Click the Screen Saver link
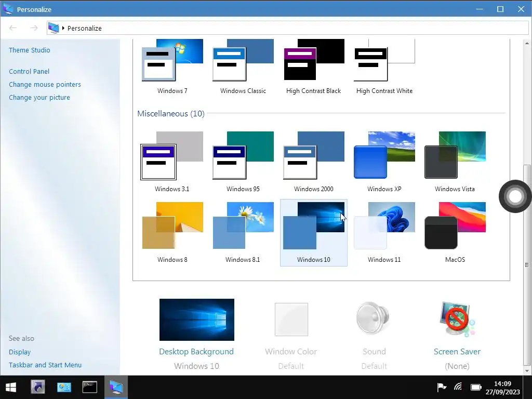The height and width of the screenshot is (399, 532). [x=457, y=352]
